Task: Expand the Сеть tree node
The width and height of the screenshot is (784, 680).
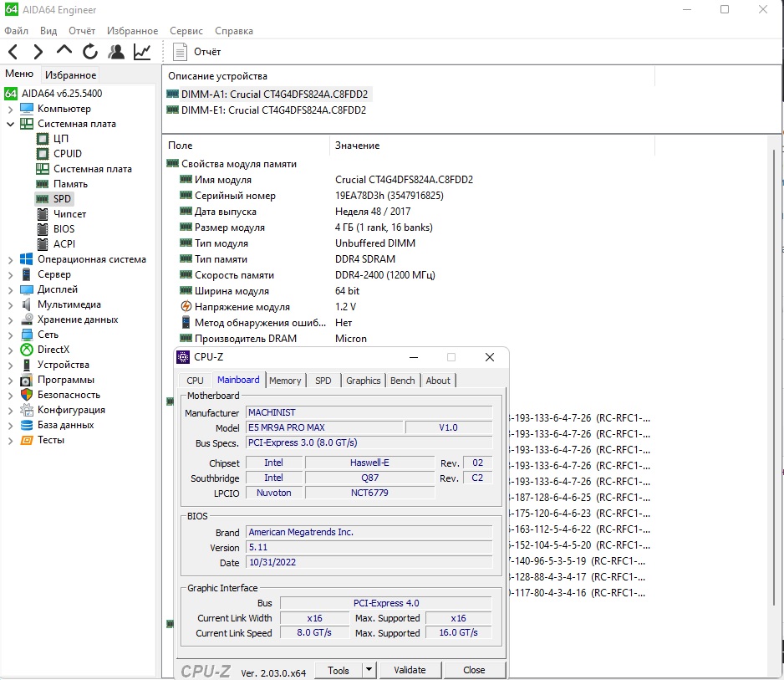Action: [x=11, y=335]
